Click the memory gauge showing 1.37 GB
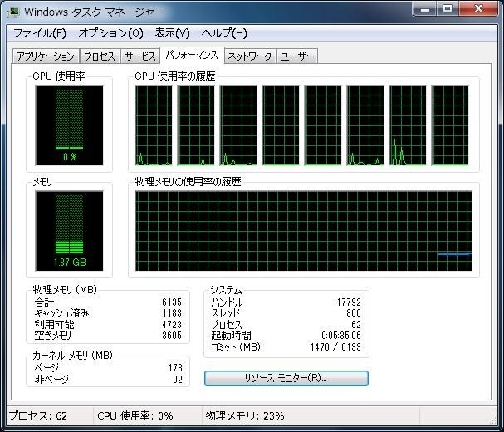This screenshot has width=504, height=432. tap(69, 231)
